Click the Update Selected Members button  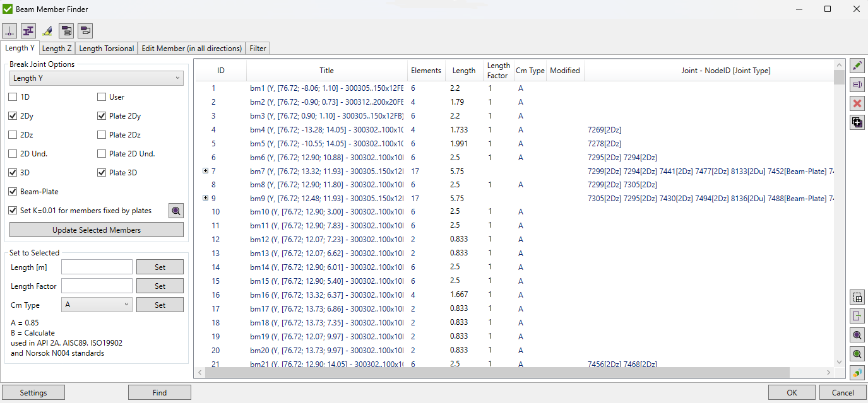96,229
